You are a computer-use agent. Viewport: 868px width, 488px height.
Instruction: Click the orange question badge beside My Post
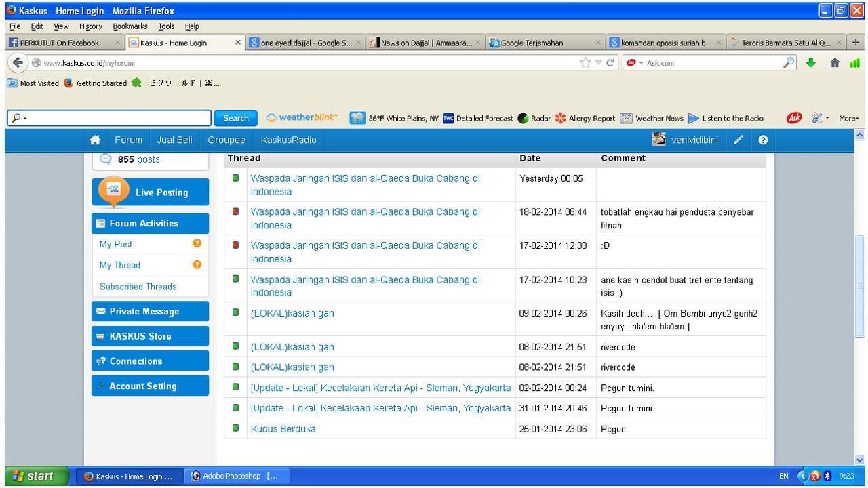(x=197, y=243)
